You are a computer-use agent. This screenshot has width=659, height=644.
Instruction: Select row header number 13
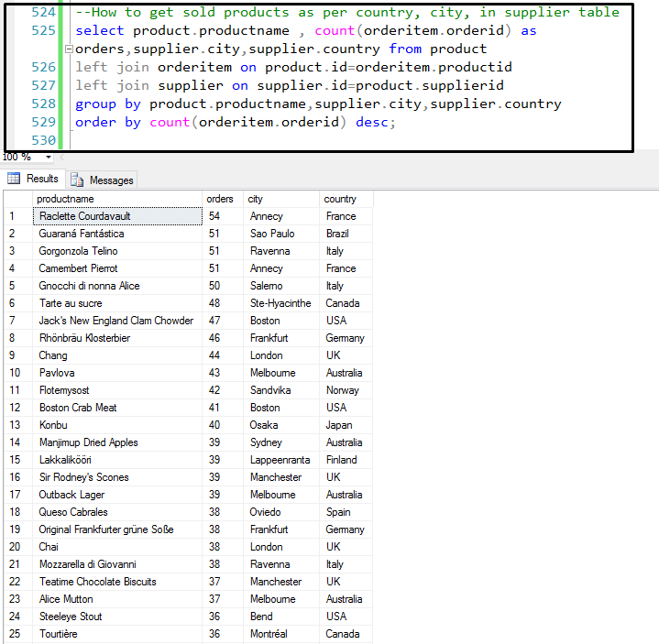(18, 425)
